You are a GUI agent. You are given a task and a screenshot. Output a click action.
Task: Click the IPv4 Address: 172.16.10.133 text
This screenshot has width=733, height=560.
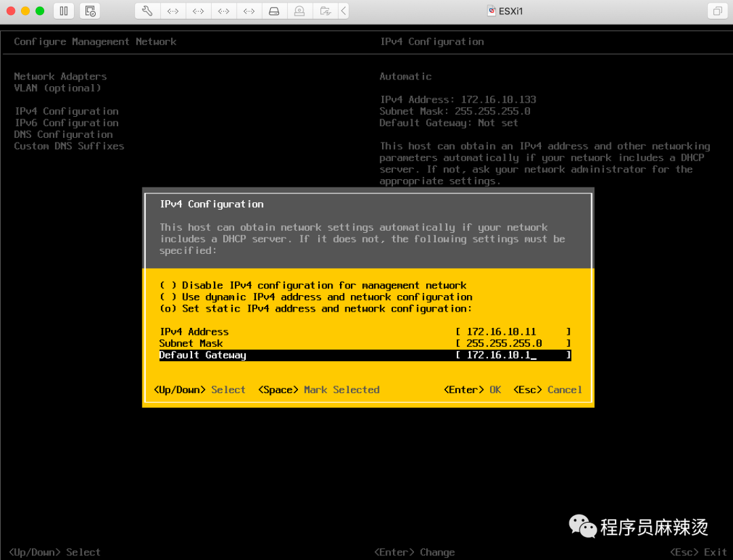point(457,100)
